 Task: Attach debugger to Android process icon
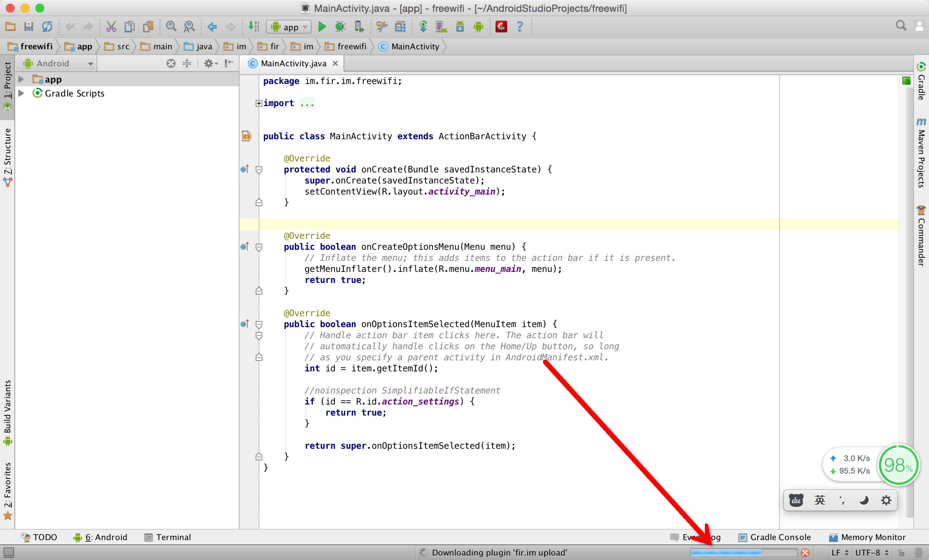point(359,27)
